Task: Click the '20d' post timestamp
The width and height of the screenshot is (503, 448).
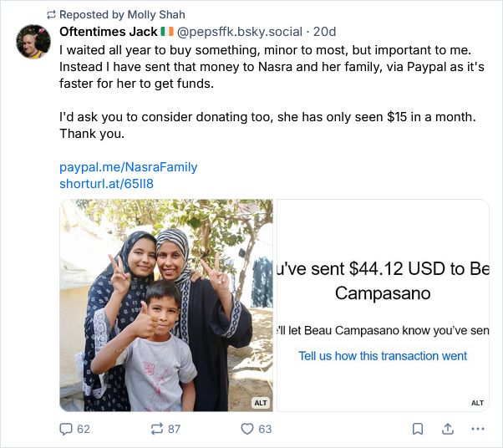Action: (325, 32)
